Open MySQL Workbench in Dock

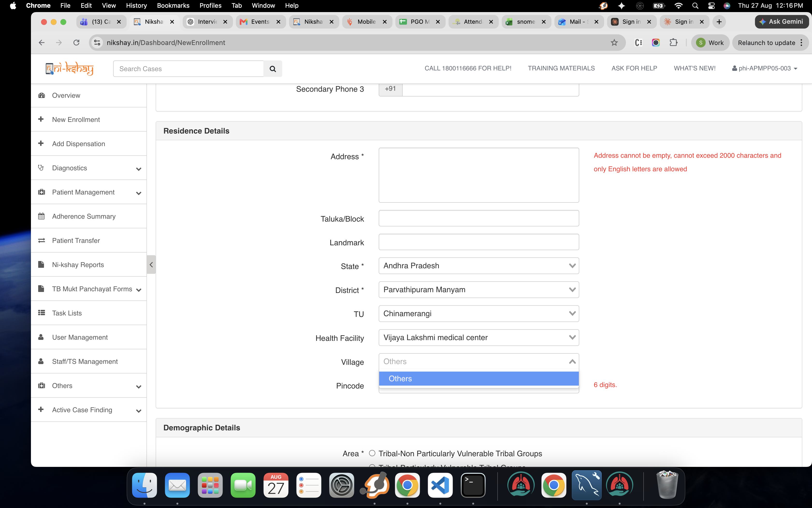[x=587, y=485]
